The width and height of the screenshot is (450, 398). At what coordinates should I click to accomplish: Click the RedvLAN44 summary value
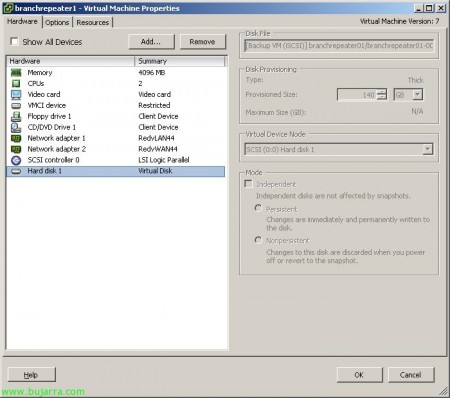[156, 138]
